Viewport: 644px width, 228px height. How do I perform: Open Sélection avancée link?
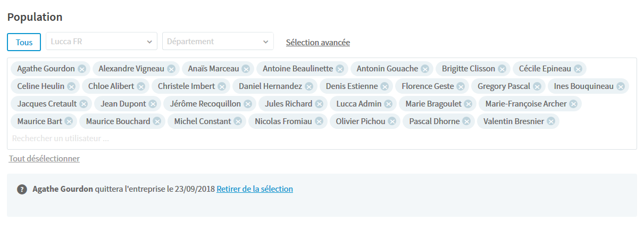(318, 42)
